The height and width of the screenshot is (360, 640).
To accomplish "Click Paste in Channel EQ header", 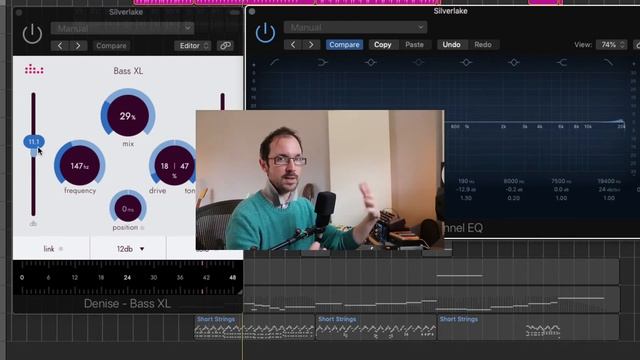I will (x=414, y=44).
